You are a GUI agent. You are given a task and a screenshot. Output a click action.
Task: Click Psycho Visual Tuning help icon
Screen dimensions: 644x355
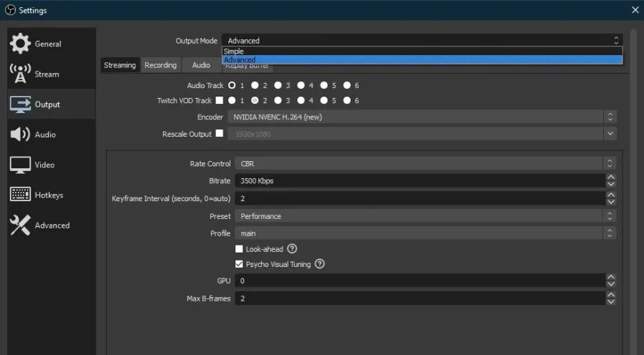point(320,264)
